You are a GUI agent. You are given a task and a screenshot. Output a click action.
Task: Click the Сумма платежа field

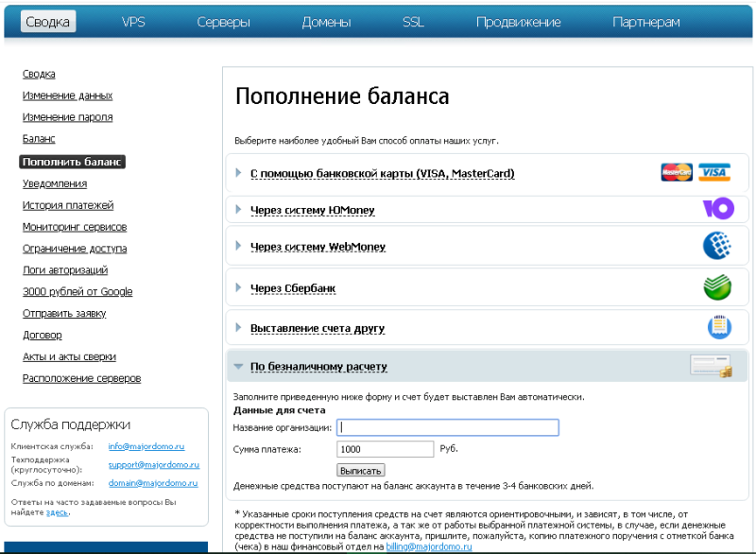385,449
